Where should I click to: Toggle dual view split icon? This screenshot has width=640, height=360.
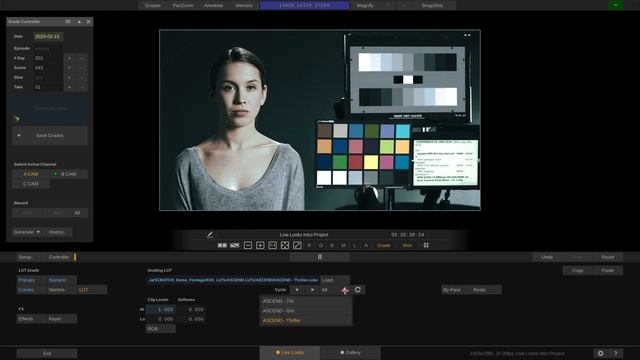pos(222,245)
